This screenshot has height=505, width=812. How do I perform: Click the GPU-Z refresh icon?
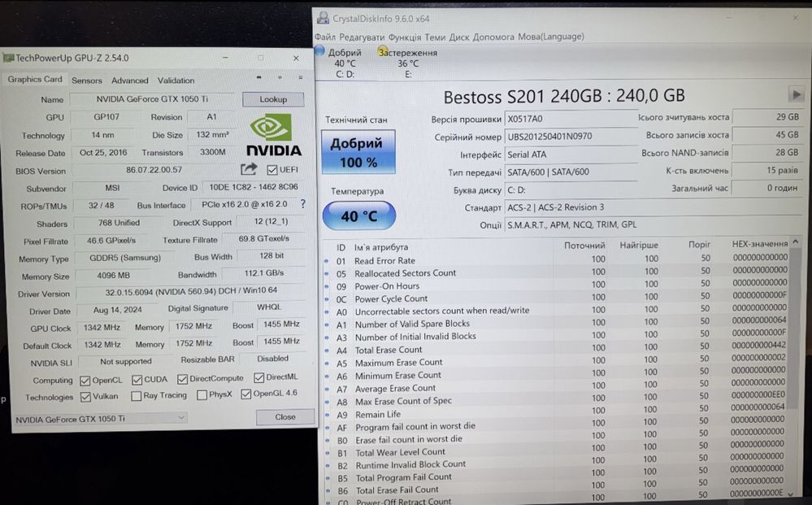[x=280, y=78]
